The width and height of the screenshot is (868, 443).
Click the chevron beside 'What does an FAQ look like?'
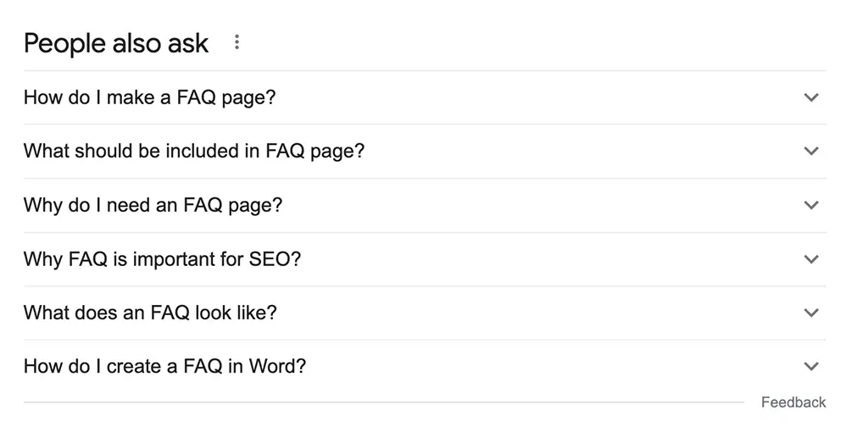pos(811,313)
